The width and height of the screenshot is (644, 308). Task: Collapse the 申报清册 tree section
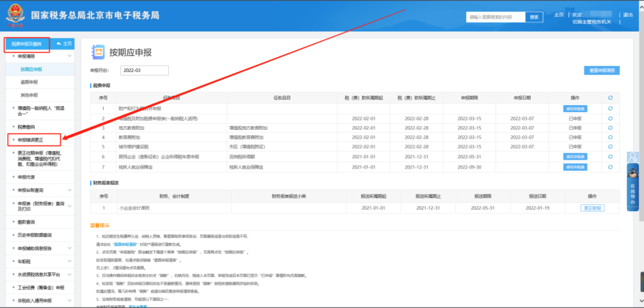tap(70, 57)
